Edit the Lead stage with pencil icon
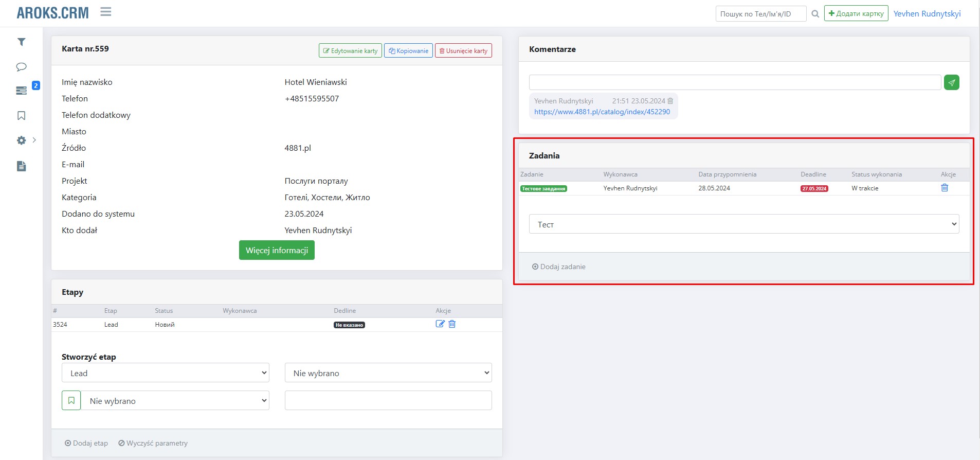Screen dimensions: 980x460 point(440,324)
